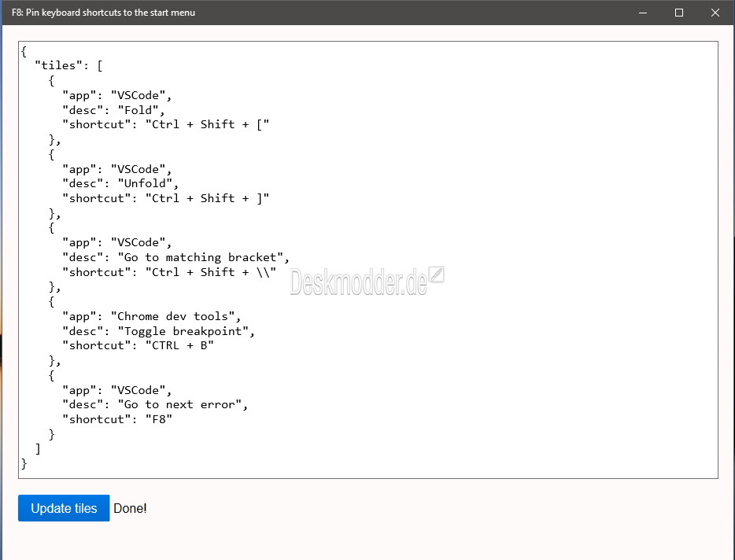The width and height of the screenshot is (735, 560).
Task: Click the 'Done!' status text
Action: (130, 508)
